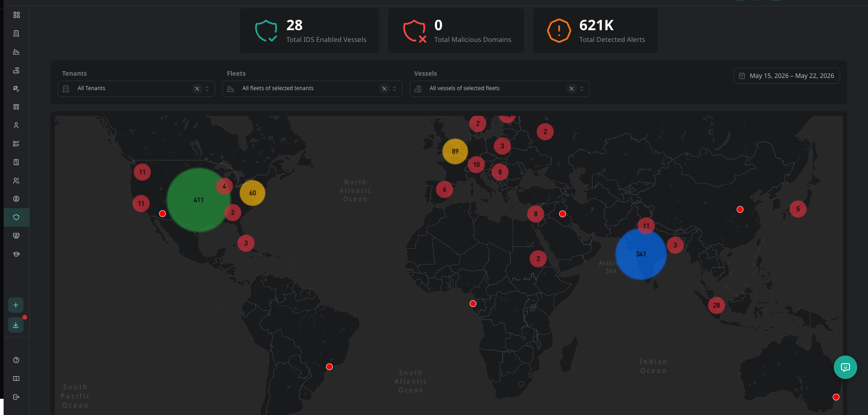Click the Total Malicious Domains card
Viewport: 868px width, 415px height.
tap(456, 31)
